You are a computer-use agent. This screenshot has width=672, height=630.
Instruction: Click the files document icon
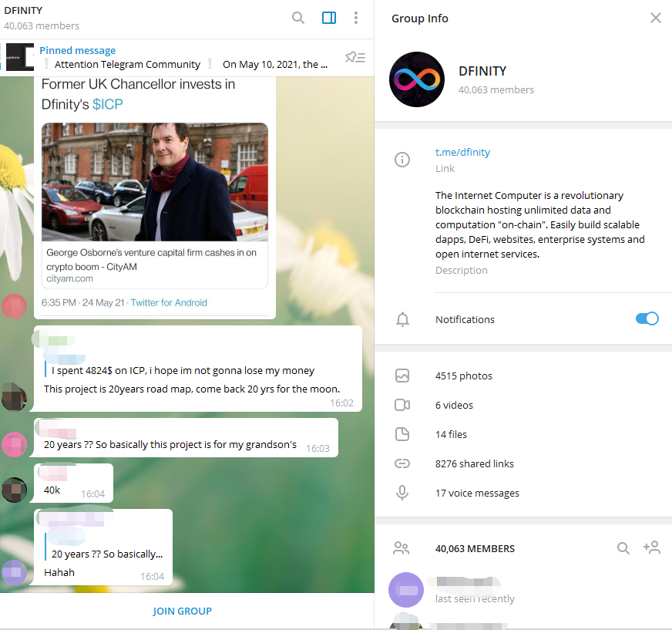[x=402, y=434]
